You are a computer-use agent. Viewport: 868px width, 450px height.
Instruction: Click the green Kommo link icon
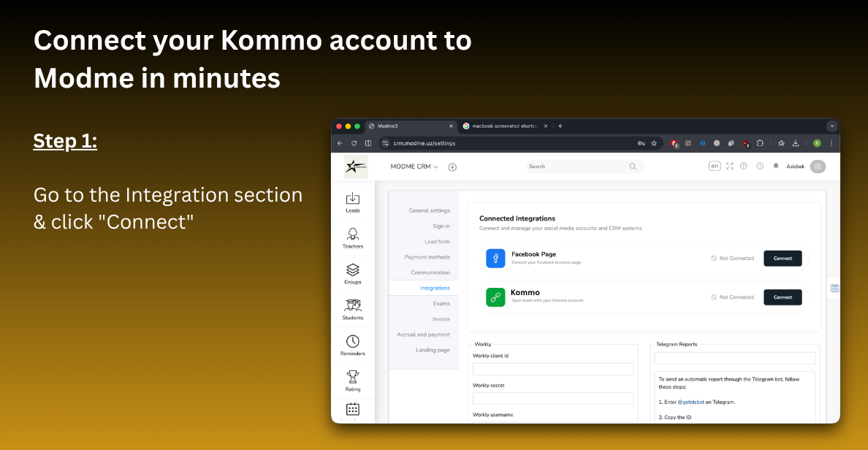tap(495, 297)
